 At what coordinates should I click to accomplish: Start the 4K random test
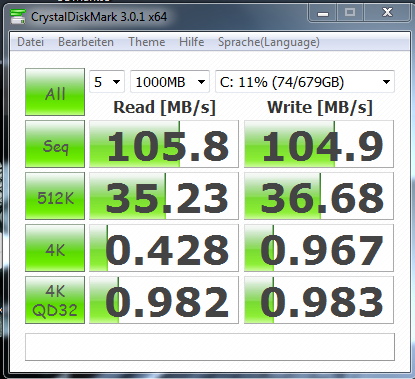55,248
